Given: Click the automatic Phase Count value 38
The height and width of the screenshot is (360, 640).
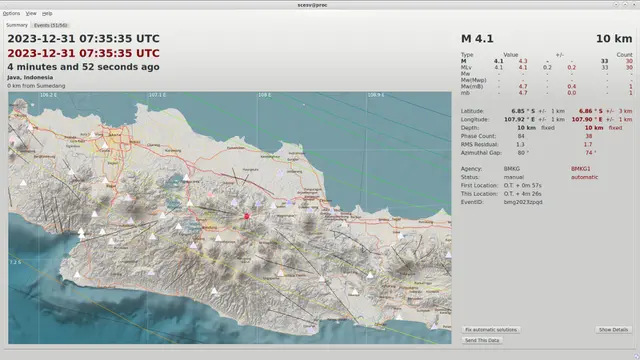Looking at the screenshot, I should click(x=589, y=136).
